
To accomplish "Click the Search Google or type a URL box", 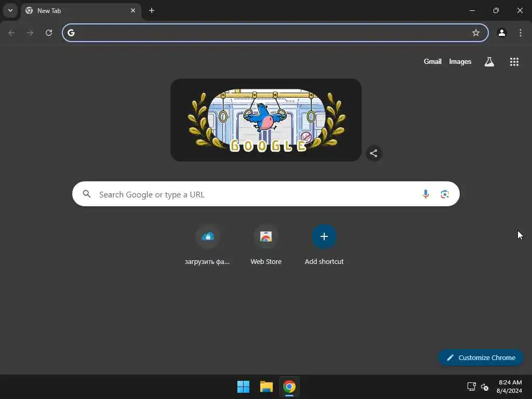I will click(265, 194).
